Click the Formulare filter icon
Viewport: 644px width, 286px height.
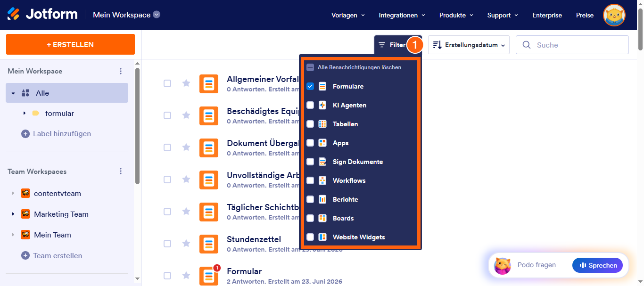click(322, 86)
